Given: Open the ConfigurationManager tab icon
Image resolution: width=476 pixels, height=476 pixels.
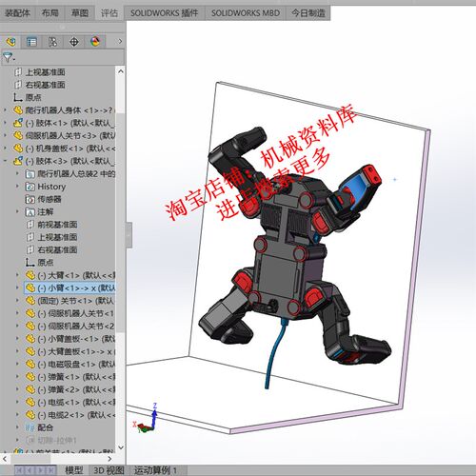Looking at the screenshot, I should click(x=52, y=42).
